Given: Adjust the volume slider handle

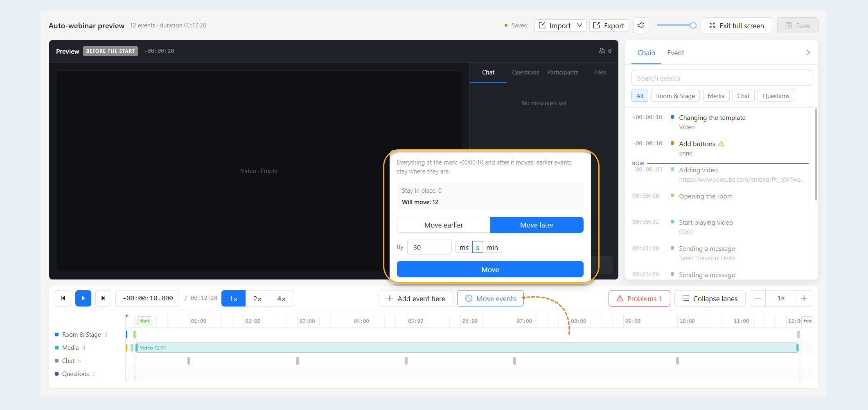Looking at the screenshot, I should 693,25.
